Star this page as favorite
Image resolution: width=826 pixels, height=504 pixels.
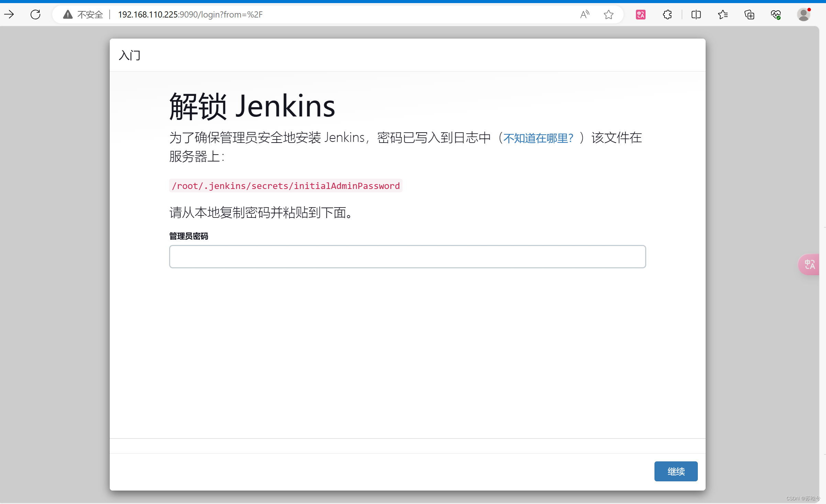(x=608, y=14)
